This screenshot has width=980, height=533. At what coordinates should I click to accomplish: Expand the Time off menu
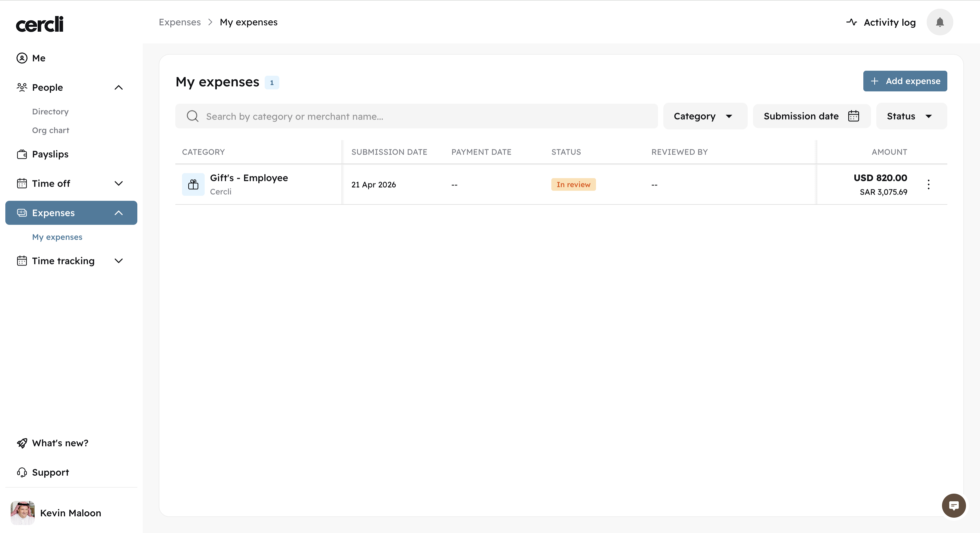[119, 183]
